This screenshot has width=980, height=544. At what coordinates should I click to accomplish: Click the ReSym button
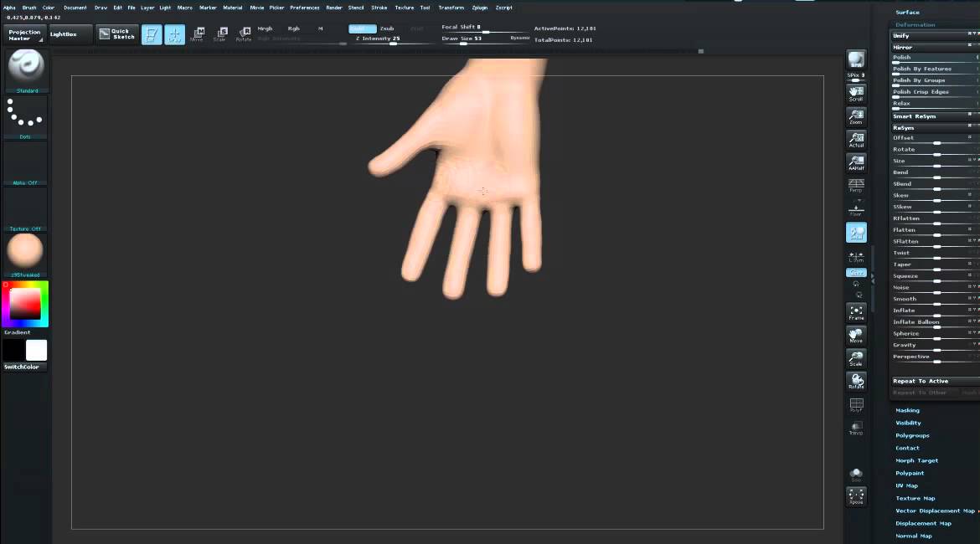pyautogui.click(x=936, y=128)
